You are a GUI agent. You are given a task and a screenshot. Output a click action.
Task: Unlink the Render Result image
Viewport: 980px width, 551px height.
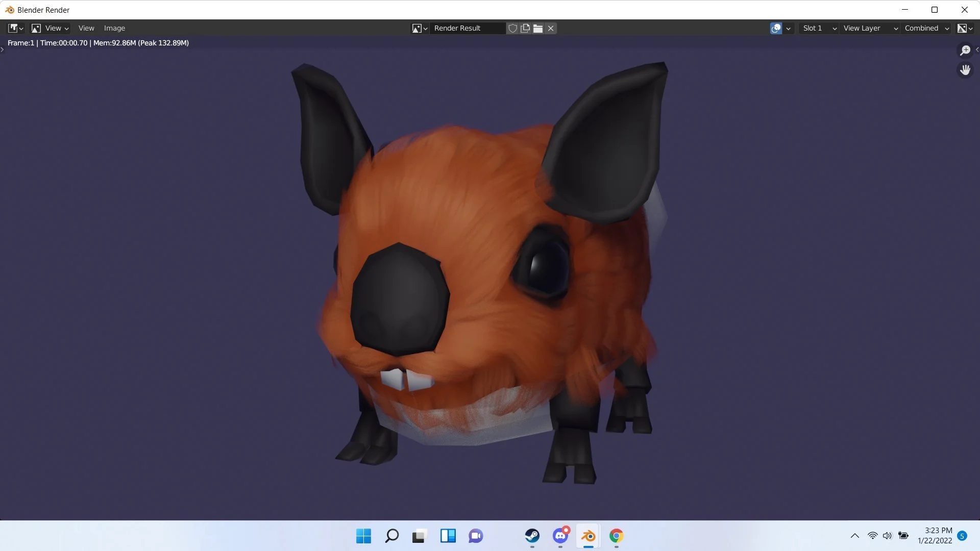pos(551,28)
